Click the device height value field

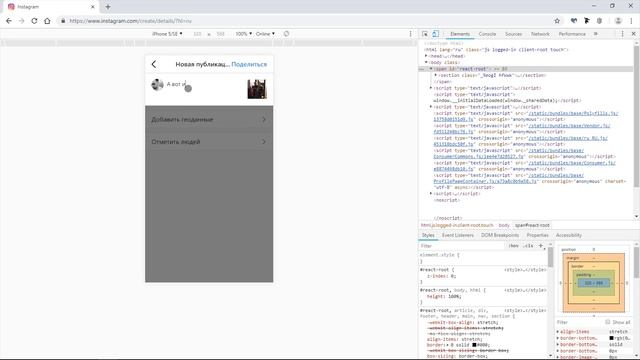(221, 34)
